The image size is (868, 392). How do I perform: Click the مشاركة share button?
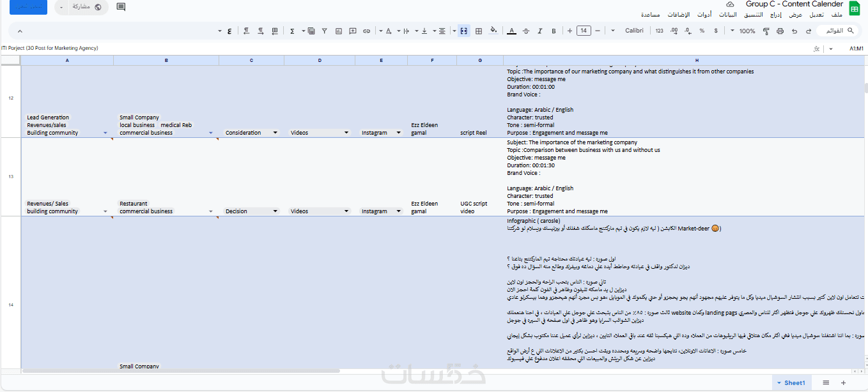click(x=87, y=7)
